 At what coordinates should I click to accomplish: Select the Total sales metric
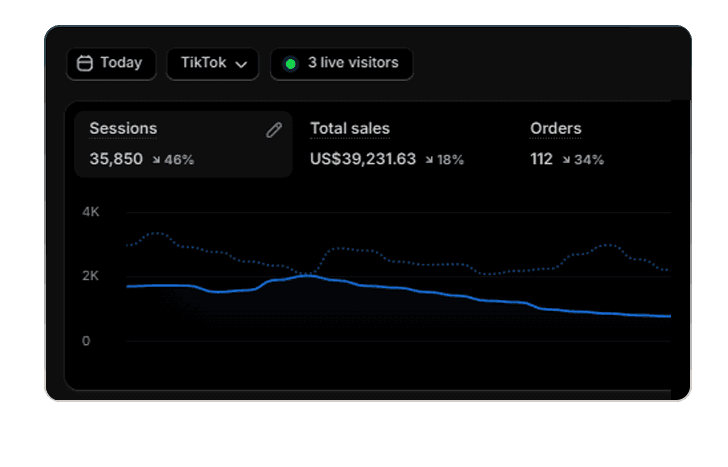(x=350, y=129)
